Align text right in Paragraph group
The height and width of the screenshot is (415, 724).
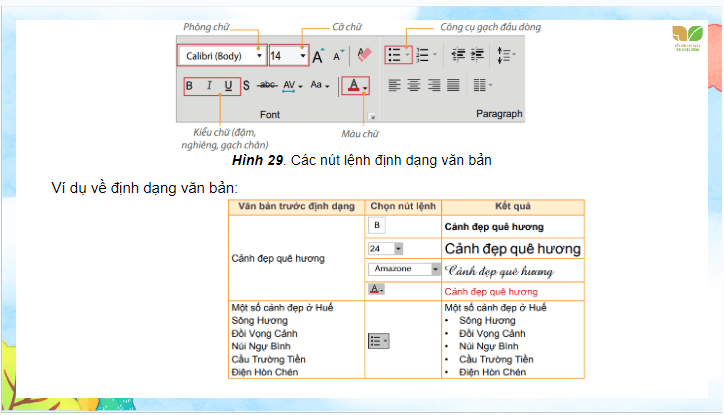pos(434,85)
